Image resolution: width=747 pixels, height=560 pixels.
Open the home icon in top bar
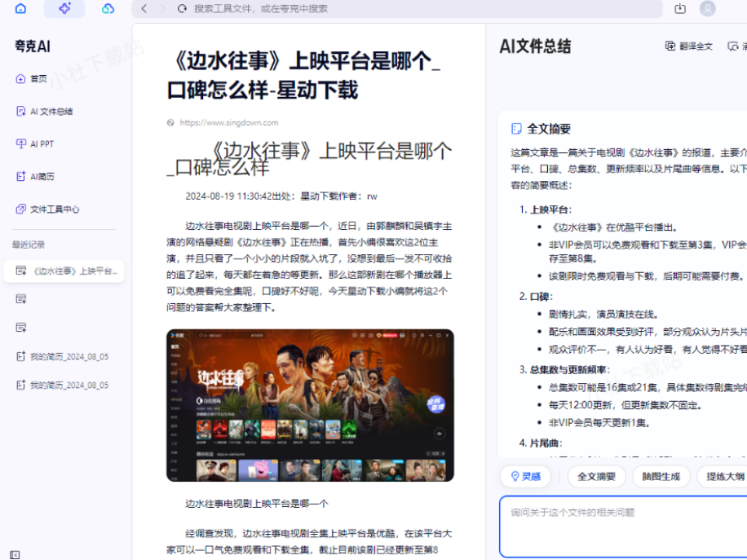(20, 9)
